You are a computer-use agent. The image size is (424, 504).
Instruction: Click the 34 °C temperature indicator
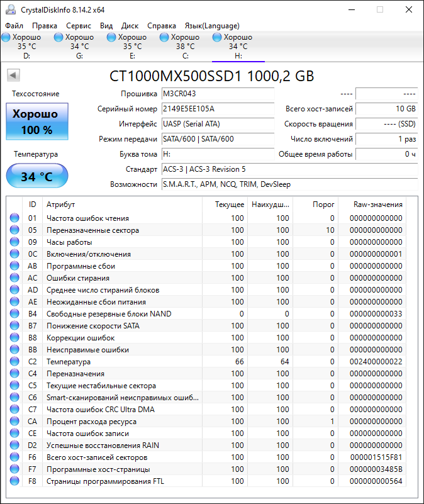point(37,176)
